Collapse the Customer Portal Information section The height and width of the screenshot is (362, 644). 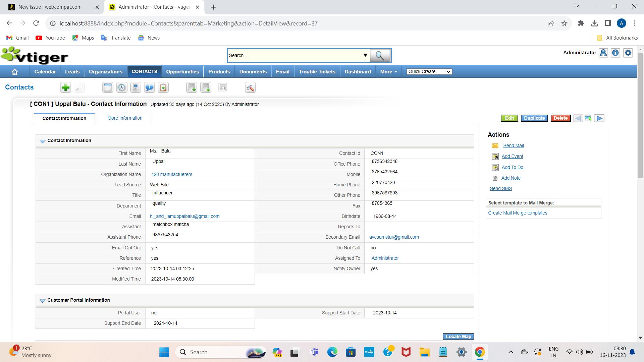(x=42, y=301)
